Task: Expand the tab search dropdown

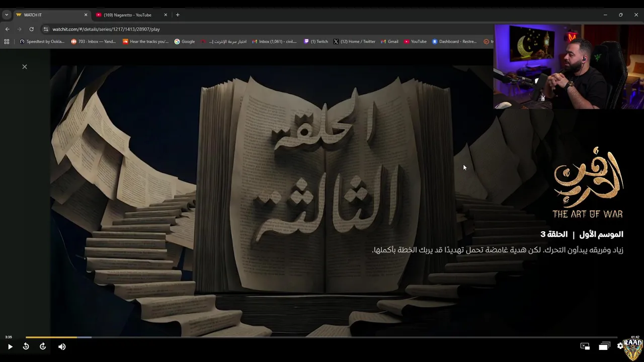Action: click(x=7, y=15)
